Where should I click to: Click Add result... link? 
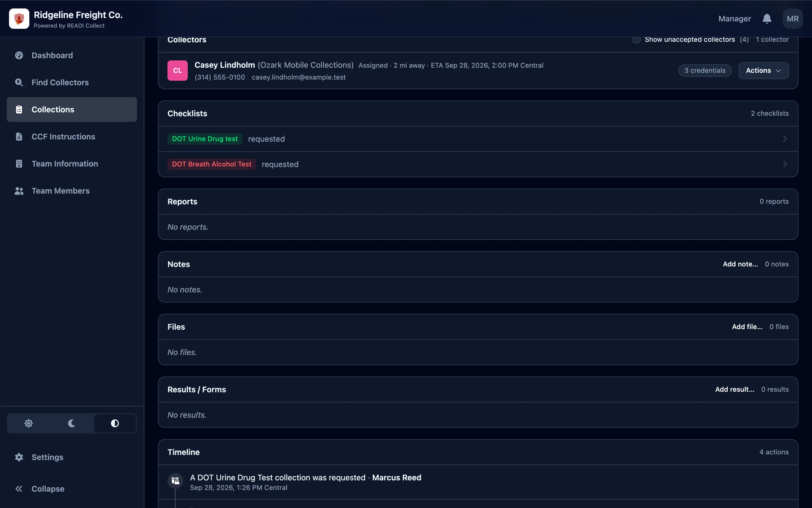coord(734,389)
